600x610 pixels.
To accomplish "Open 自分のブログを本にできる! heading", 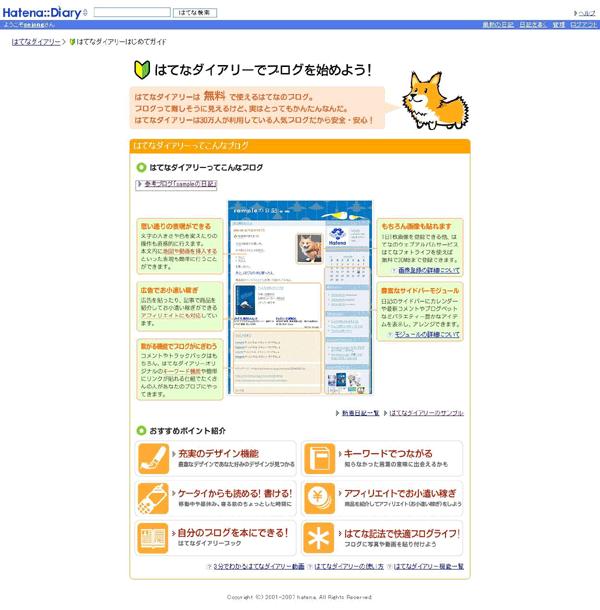I will pyautogui.click(x=233, y=533).
